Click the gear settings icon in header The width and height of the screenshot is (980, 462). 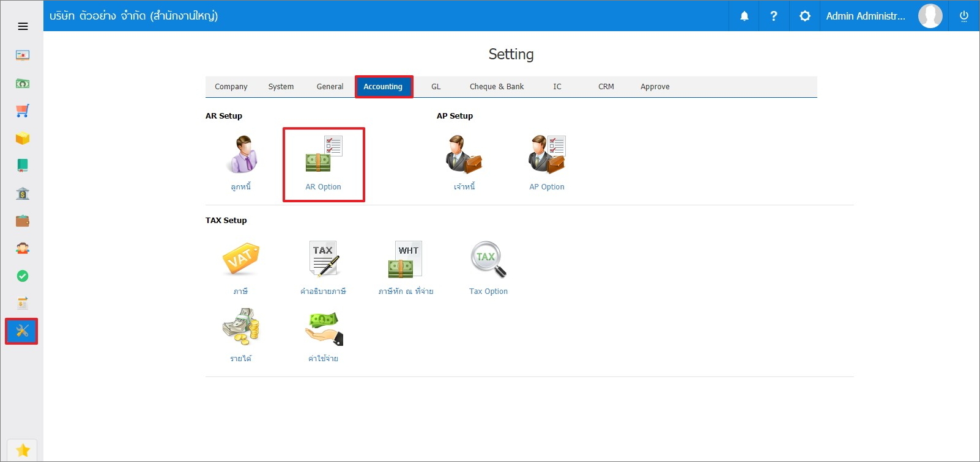coord(805,16)
